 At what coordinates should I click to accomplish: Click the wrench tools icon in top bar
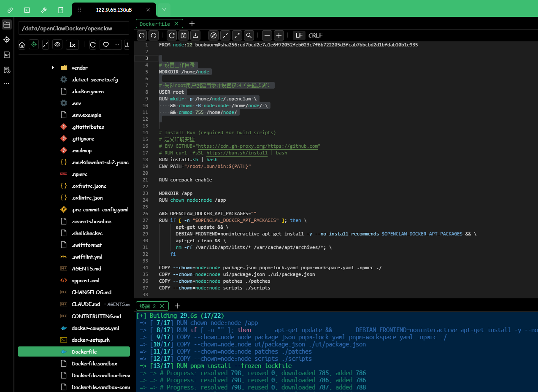coord(44,9)
